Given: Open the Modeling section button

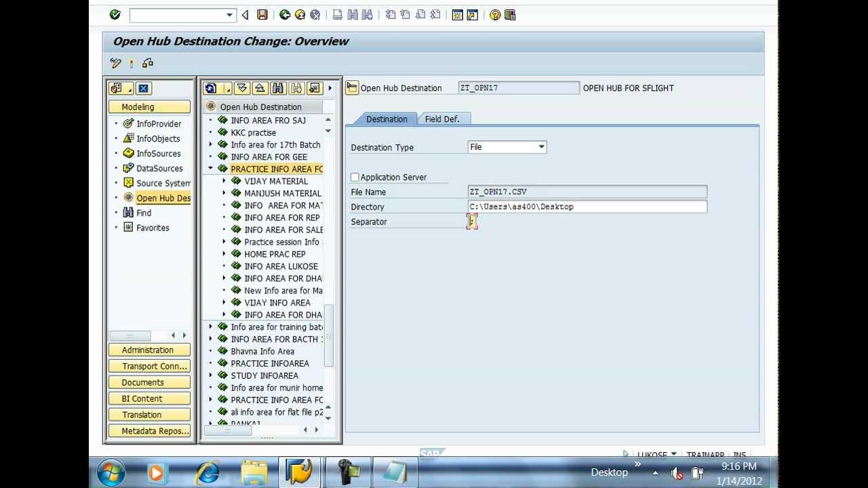Looking at the screenshot, I should (149, 107).
